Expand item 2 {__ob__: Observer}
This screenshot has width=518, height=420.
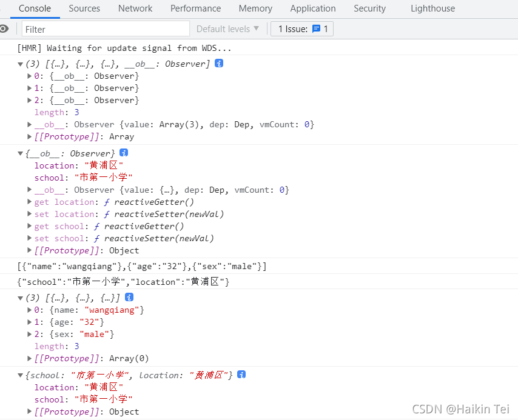(29, 101)
